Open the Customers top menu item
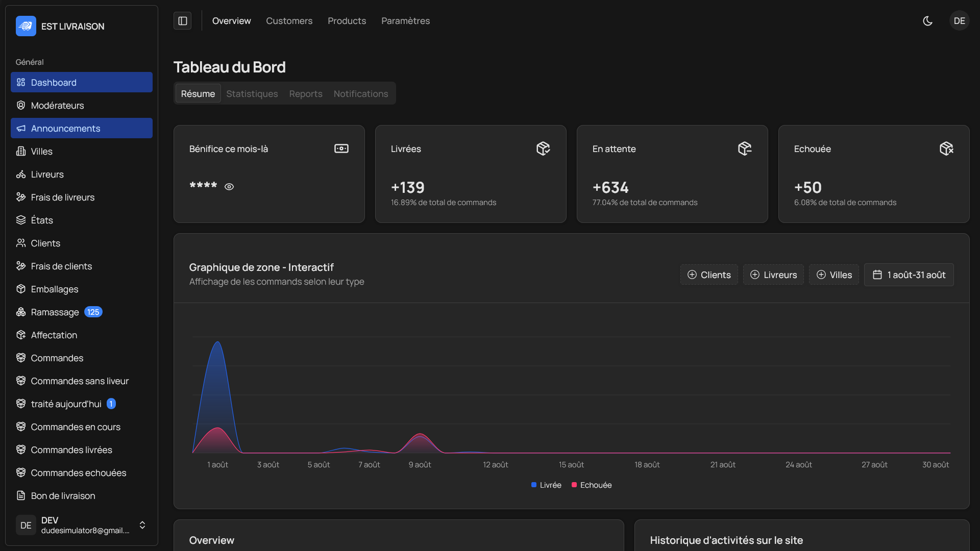 pyautogui.click(x=289, y=21)
